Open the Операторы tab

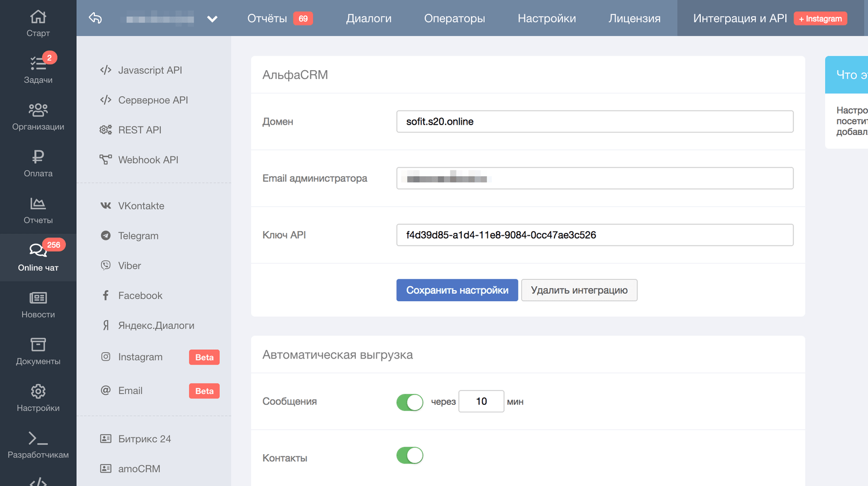click(x=454, y=19)
